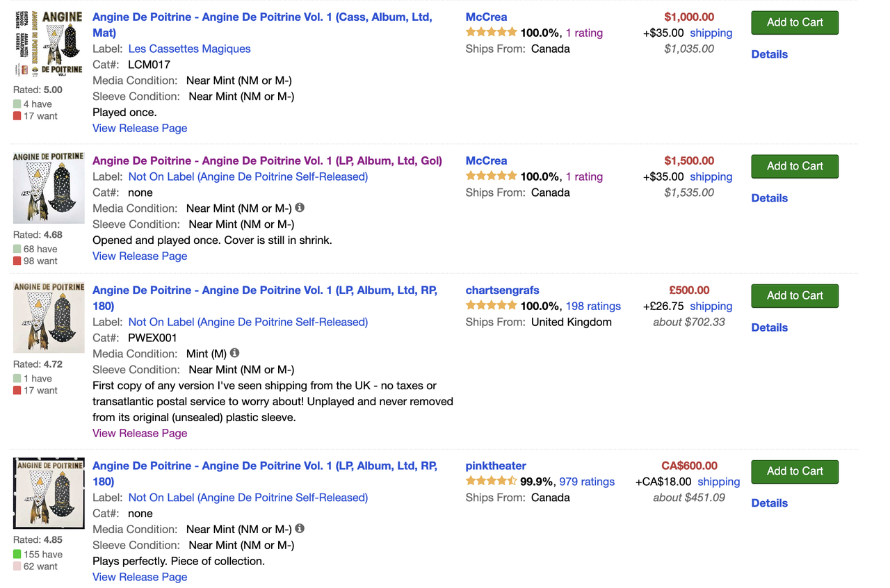View pinktheater's 979 ratings
Viewport: 890px width, 588px height.
[x=587, y=482]
